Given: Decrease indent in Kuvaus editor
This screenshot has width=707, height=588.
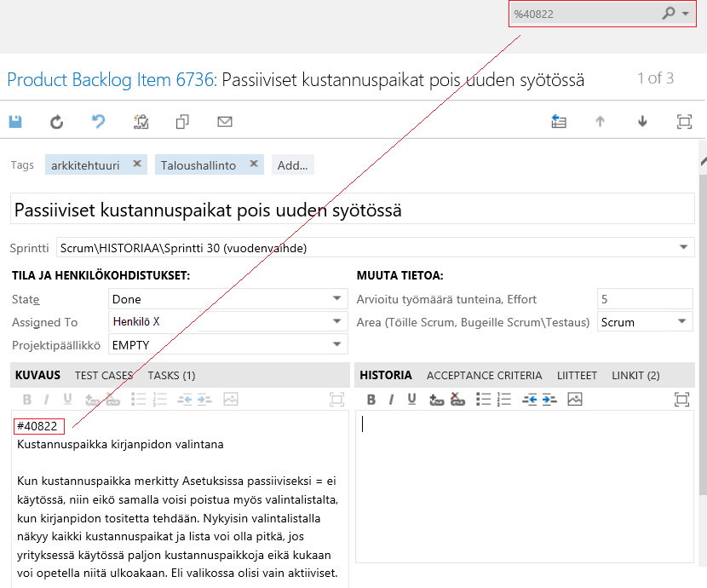Looking at the screenshot, I should pos(184,400).
